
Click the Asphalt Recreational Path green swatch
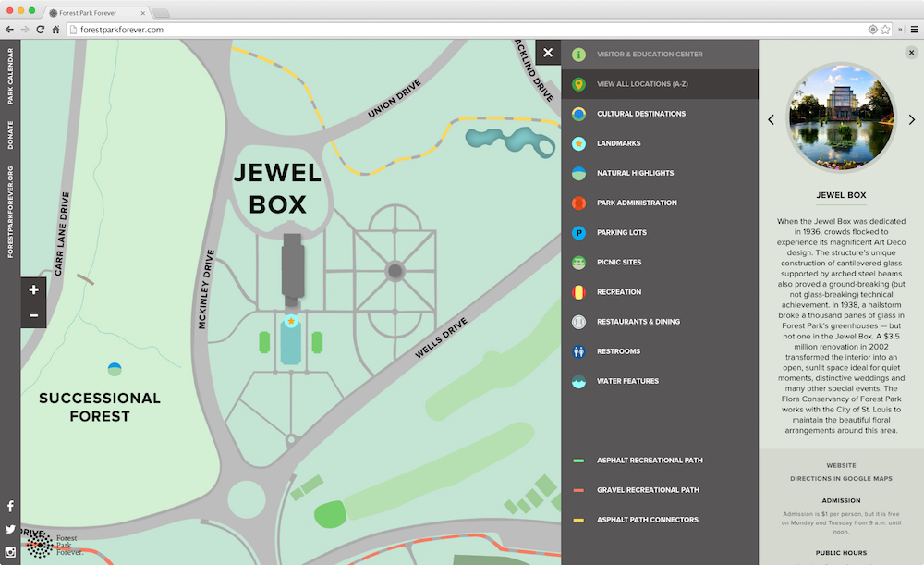(x=578, y=461)
